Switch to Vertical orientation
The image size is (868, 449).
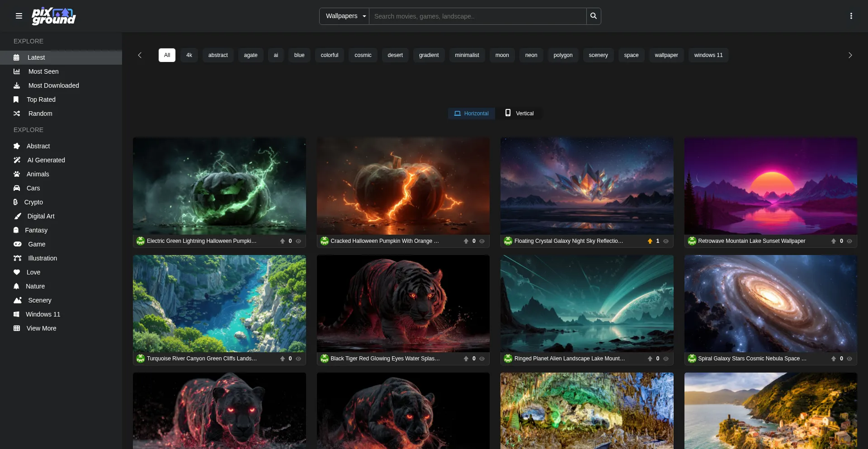[x=519, y=113]
